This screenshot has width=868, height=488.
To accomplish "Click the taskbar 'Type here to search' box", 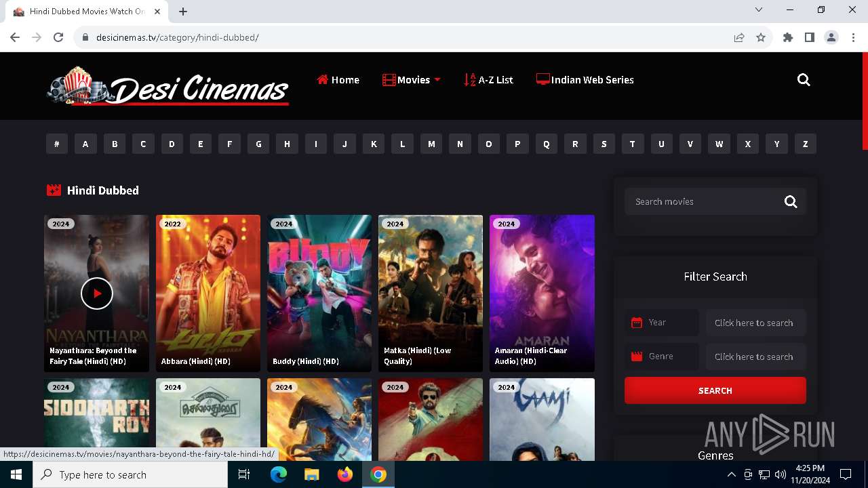I will pyautogui.click(x=130, y=474).
